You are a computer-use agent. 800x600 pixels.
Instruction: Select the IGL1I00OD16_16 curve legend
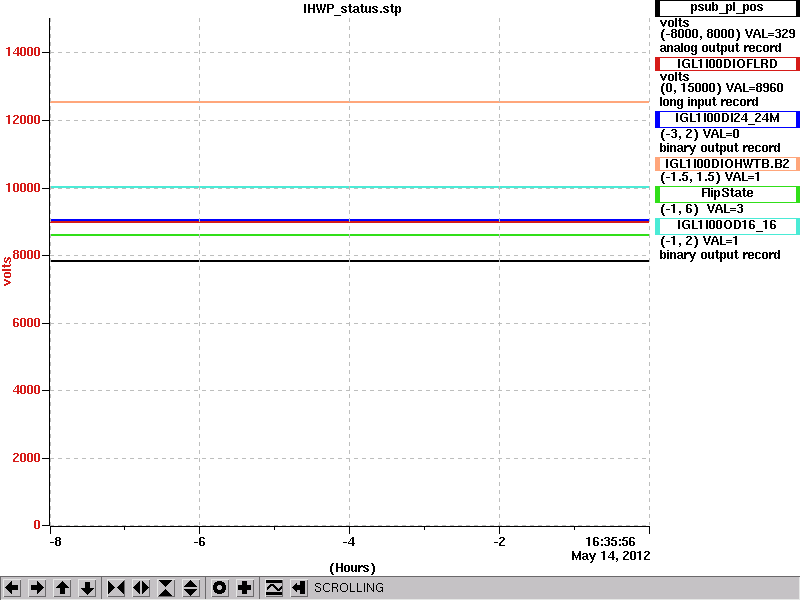(x=727, y=226)
